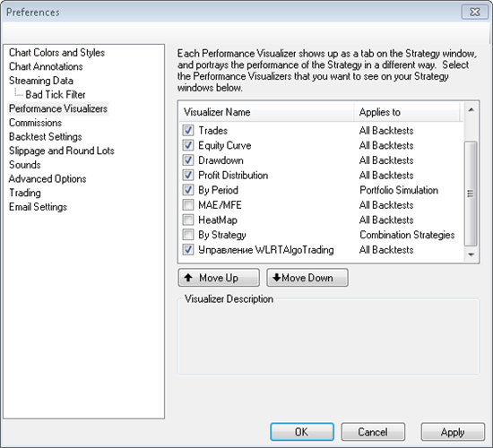This screenshot has width=493, height=448.
Task: Sort by Visualizer Name column header
Action: 266,112
